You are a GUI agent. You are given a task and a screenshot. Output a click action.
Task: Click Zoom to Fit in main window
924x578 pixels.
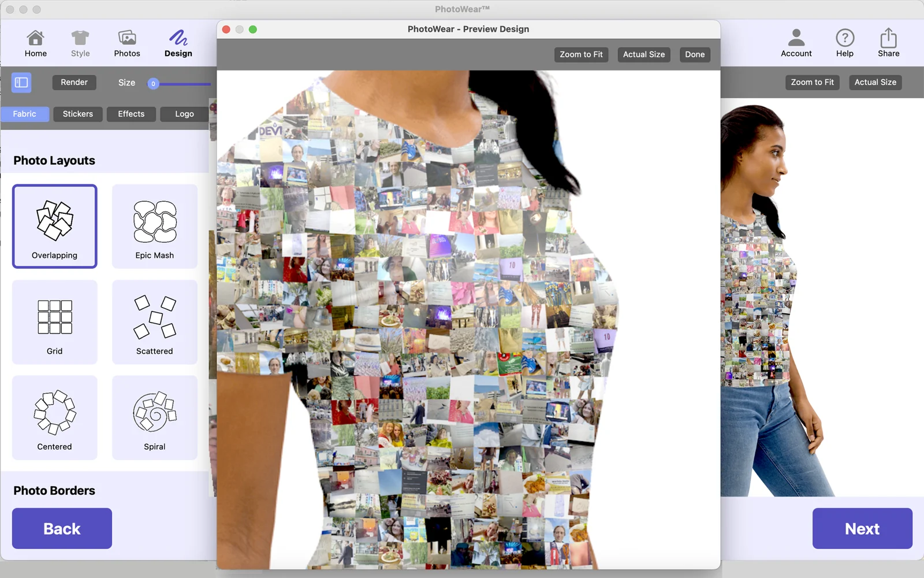click(812, 82)
